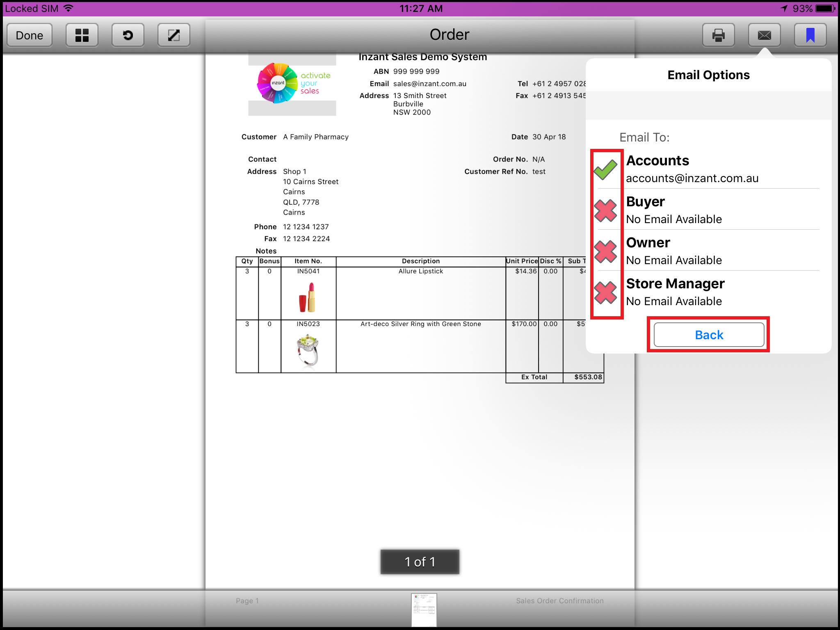Tap the Allure Lipstick product image
The image size is (840, 630).
[x=308, y=297]
